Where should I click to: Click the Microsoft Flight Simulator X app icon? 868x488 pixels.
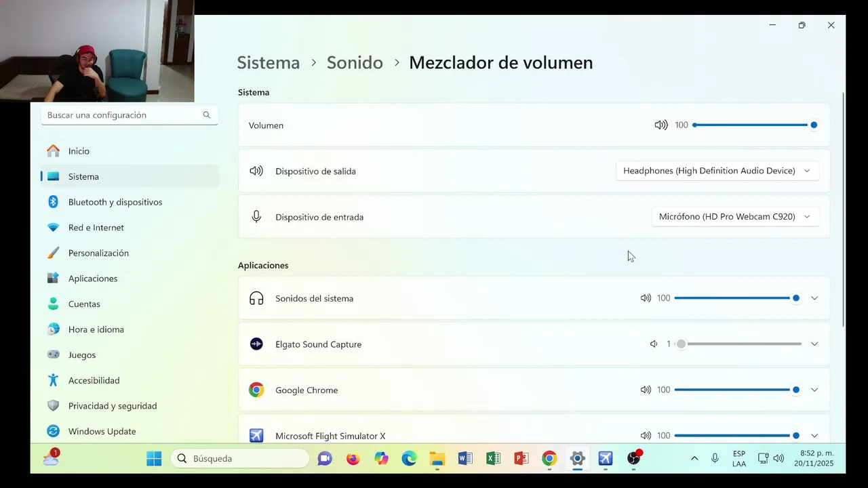click(256, 435)
